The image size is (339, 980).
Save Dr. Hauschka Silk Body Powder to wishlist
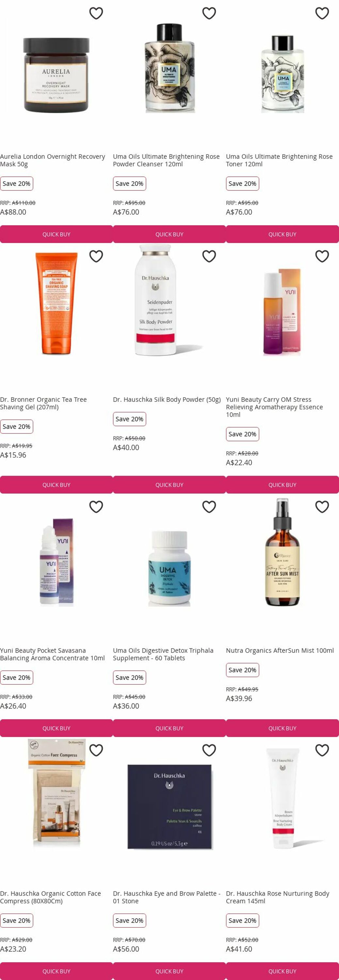(x=209, y=256)
